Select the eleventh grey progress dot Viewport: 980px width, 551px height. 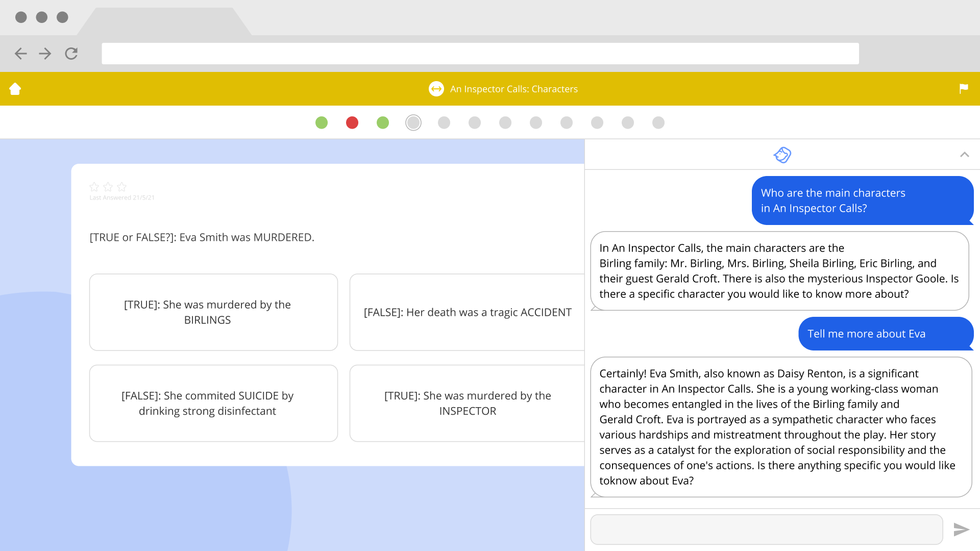click(628, 122)
